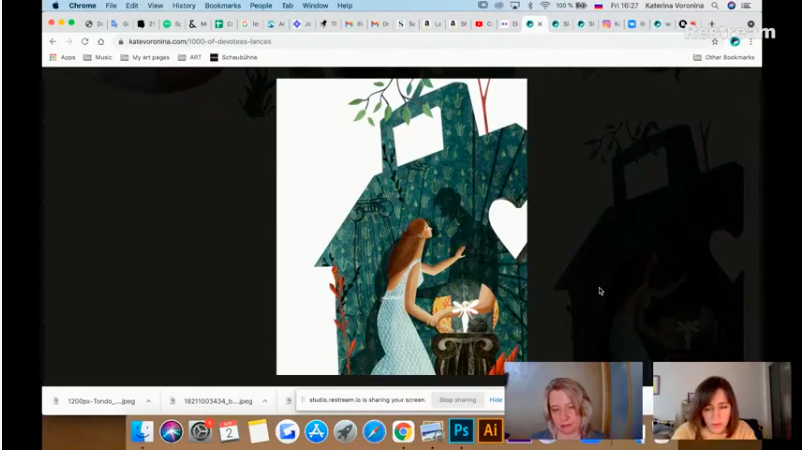Expand options for 18211003434_b jpeg download
The image size is (803, 450).
pos(265,401)
